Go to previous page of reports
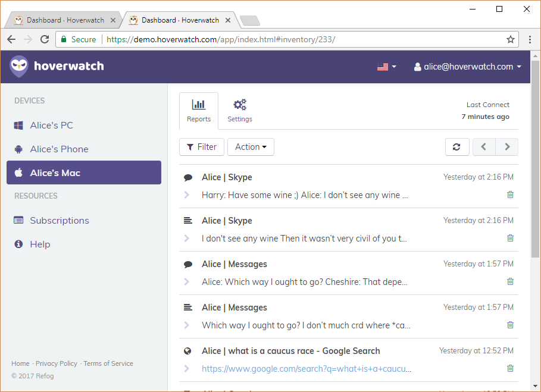The height and width of the screenshot is (392, 541). [484, 147]
